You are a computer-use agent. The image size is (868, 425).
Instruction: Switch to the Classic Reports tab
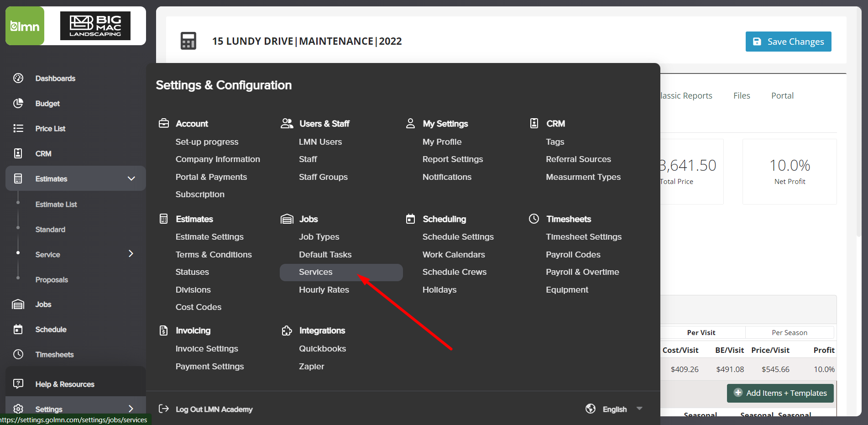[x=686, y=95]
